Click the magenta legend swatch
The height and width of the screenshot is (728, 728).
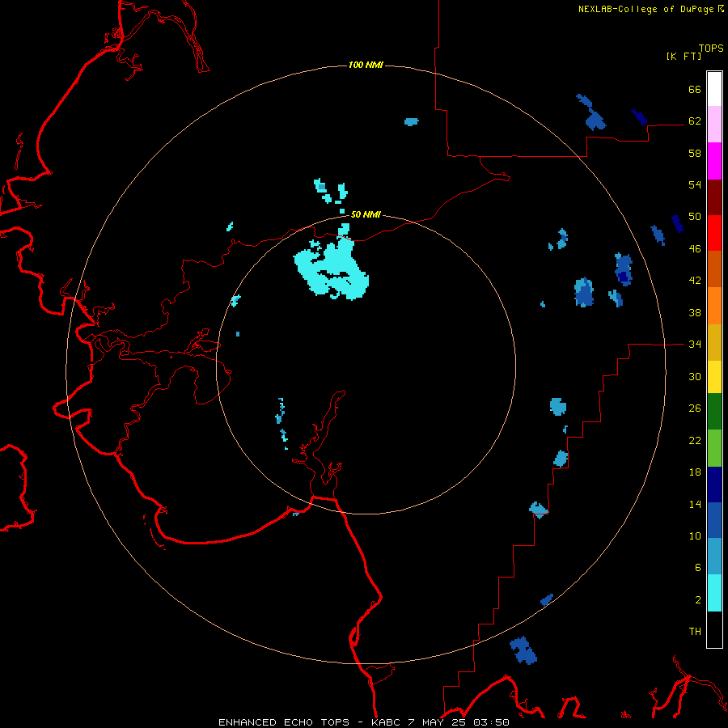[714, 161]
